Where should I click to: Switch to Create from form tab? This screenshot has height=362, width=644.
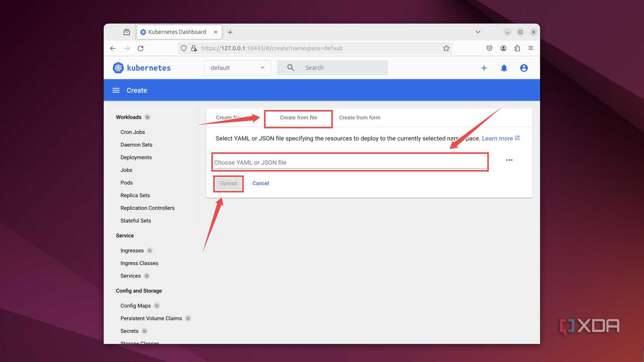pos(359,117)
